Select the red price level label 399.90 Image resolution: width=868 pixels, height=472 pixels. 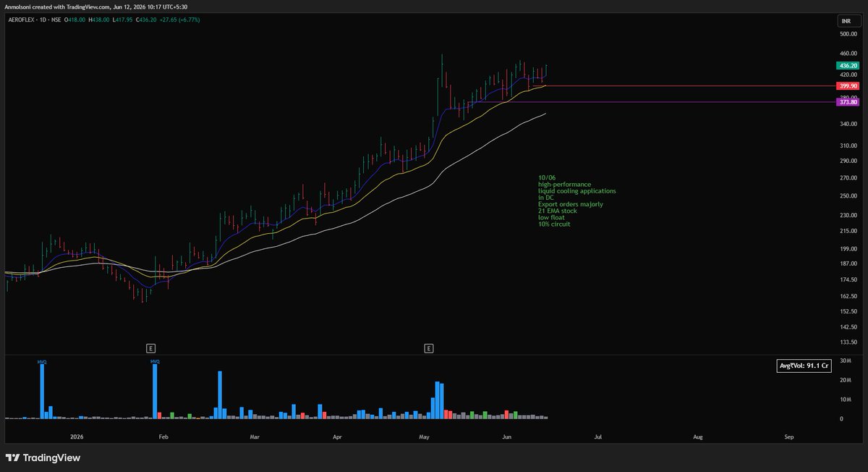pos(848,85)
